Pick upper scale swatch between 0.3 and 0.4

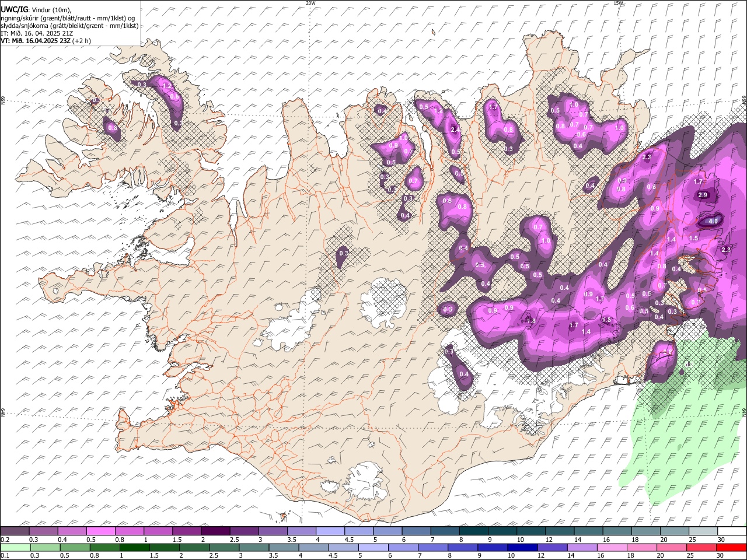coord(44,531)
